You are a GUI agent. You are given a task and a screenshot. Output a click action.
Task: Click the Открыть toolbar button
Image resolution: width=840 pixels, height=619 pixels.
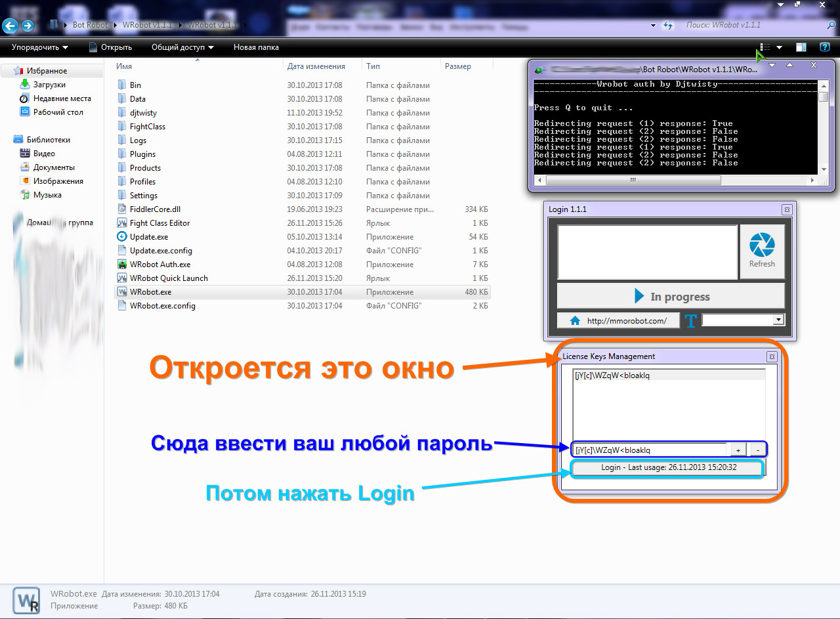(110, 47)
